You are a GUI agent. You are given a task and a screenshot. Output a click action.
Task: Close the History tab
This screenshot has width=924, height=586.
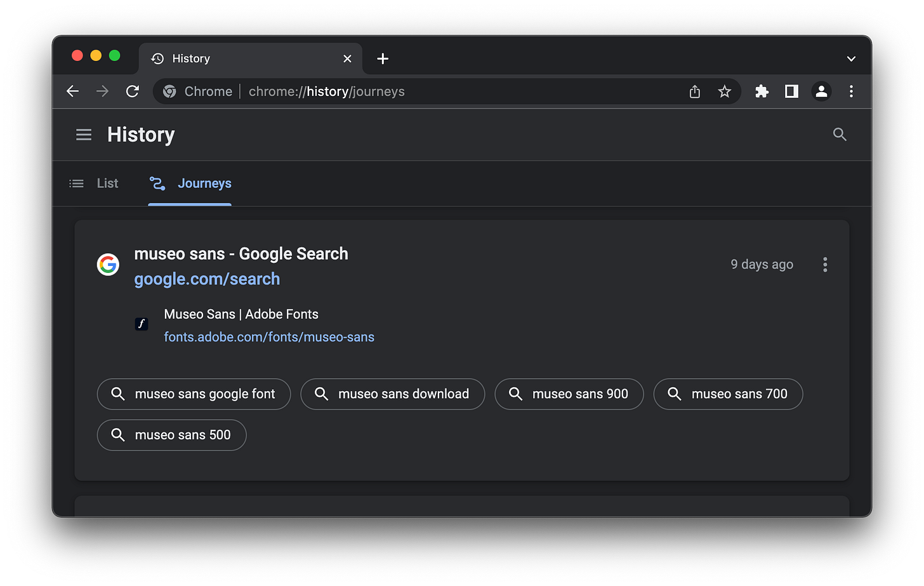347,58
